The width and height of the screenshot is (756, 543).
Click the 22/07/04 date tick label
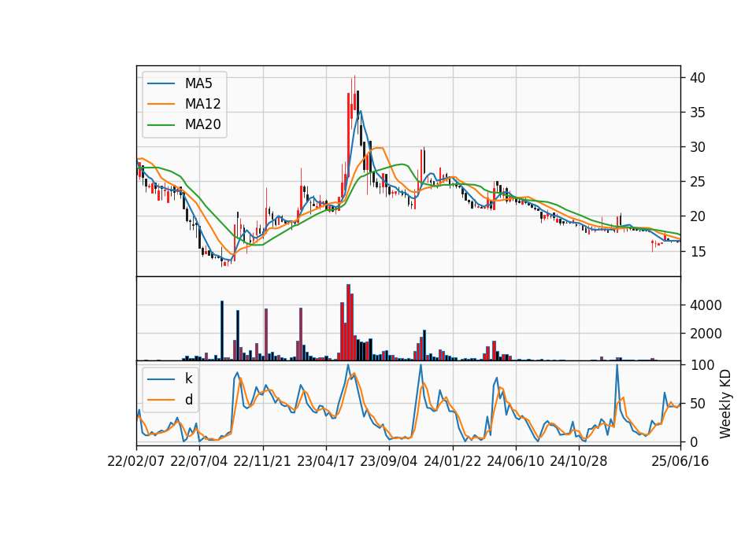tap(199, 462)
